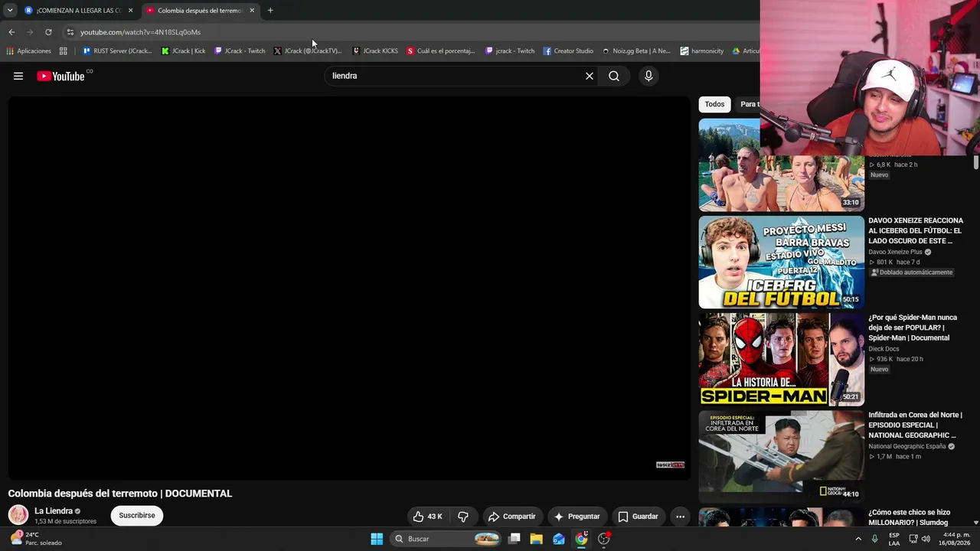This screenshot has width=980, height=551.
Task: Open "Infiltrada en Corea del Norte" title
Action: (916, 425)
